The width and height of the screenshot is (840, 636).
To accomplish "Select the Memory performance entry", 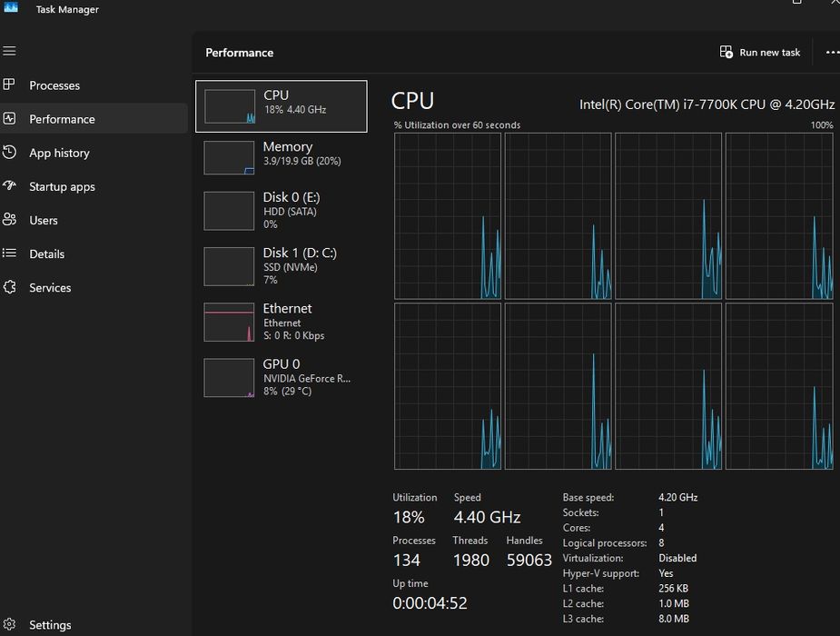I will (x=282, y=157).
